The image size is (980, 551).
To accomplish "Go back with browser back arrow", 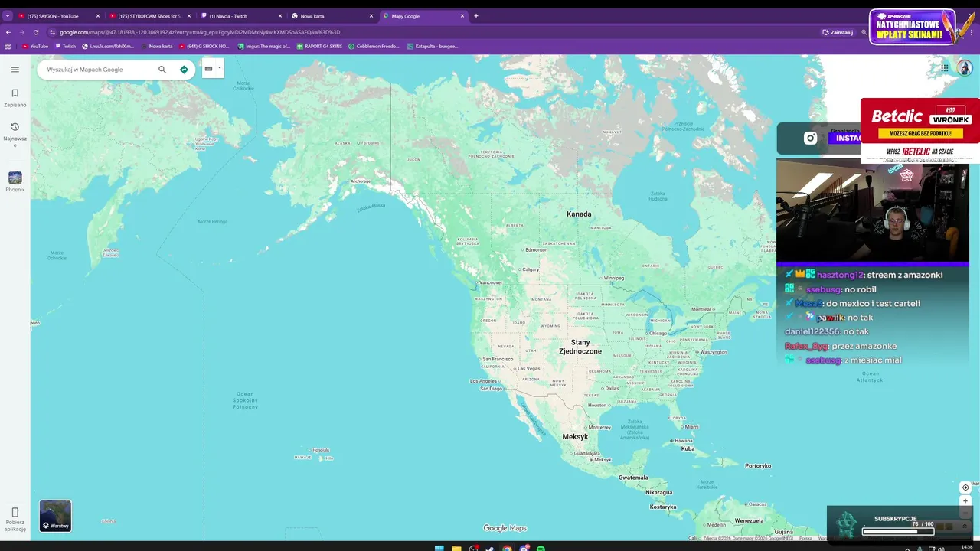I will click(8, 32).
